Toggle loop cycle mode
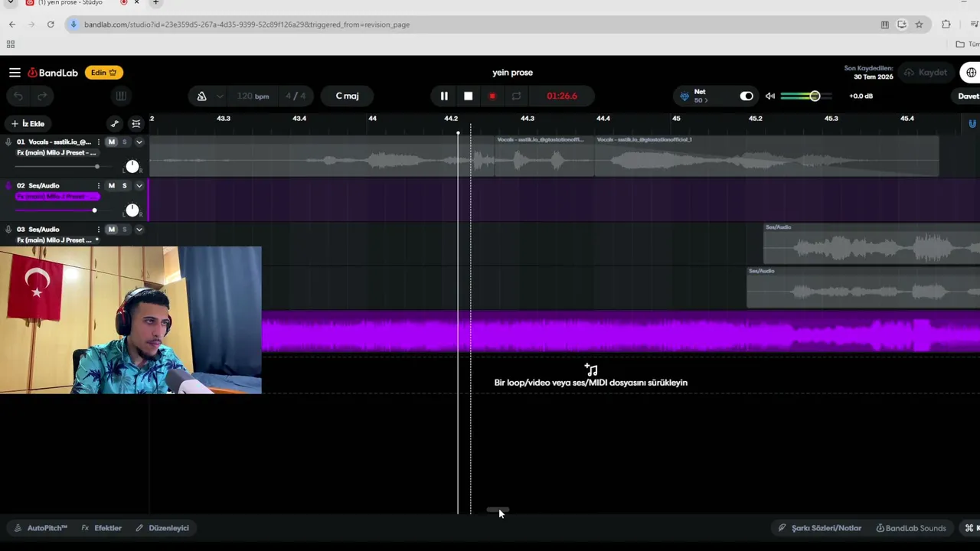980x551 pixels. (516, 96)
